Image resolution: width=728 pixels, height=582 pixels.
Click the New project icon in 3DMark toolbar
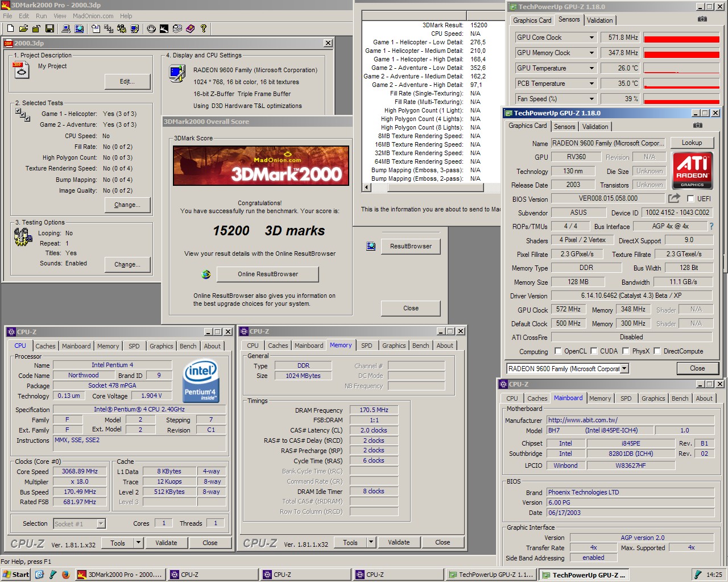(10, 28)
